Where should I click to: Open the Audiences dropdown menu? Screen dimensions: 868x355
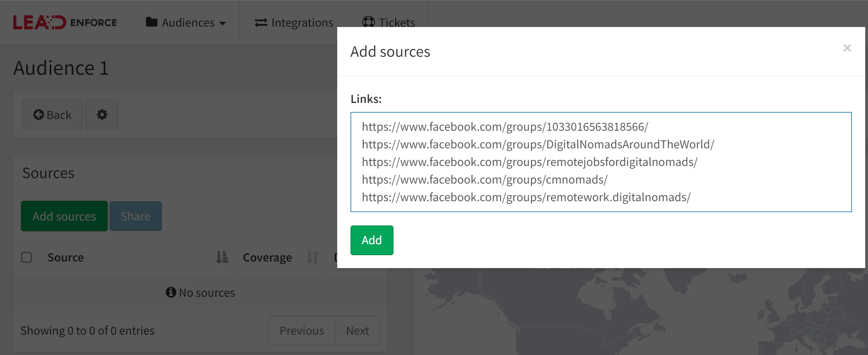(186, 23)
